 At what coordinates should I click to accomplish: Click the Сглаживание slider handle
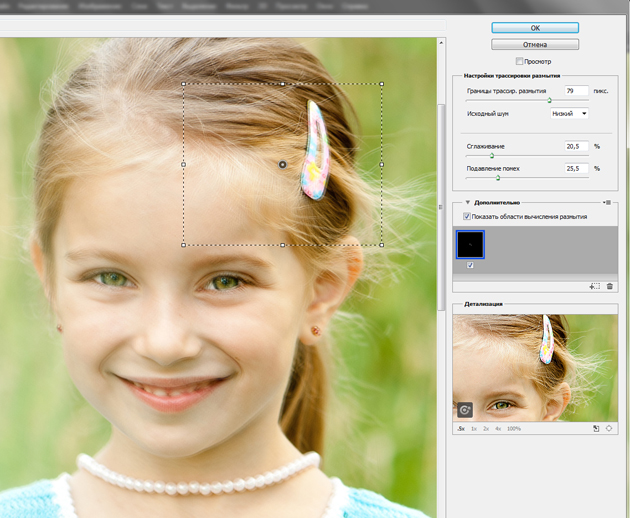[x=492, y=156]
